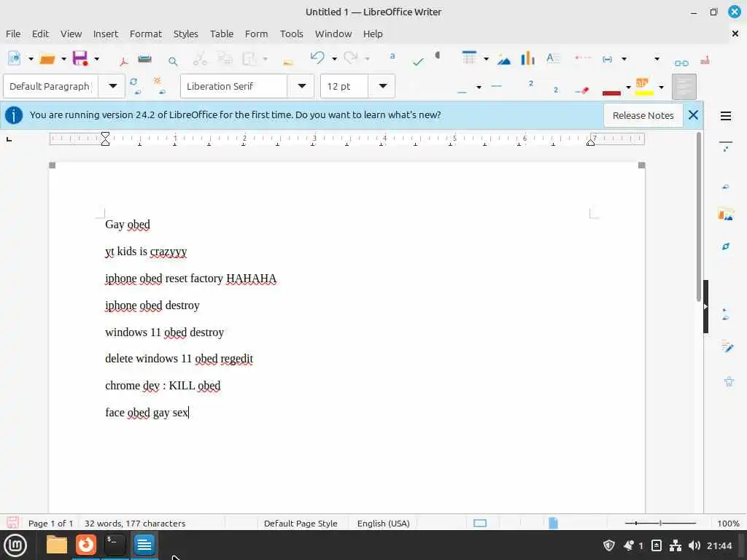
Task: Click the Release Notes button
Action: click(643, 115)
